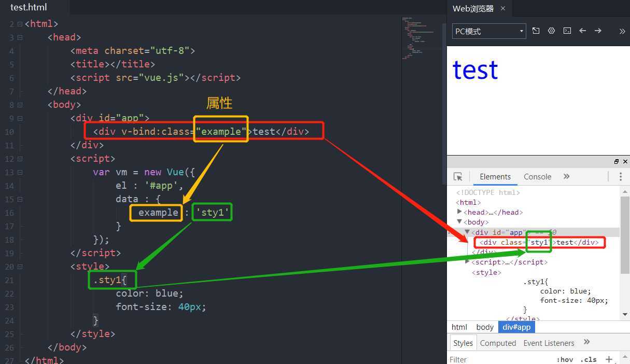Fold the data object at line 15
The width and height of the screenshot is (630, 364).
click(20, 199)
